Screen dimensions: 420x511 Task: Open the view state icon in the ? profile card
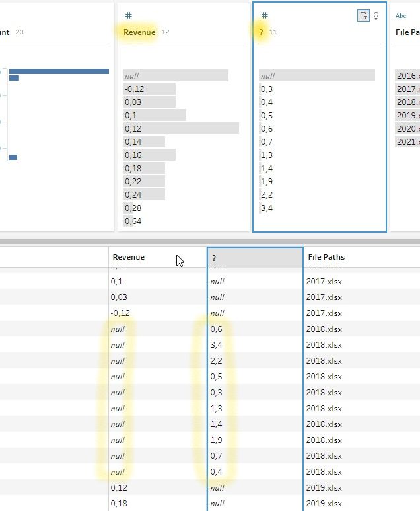pyautogui.click(x=363, y=15)
